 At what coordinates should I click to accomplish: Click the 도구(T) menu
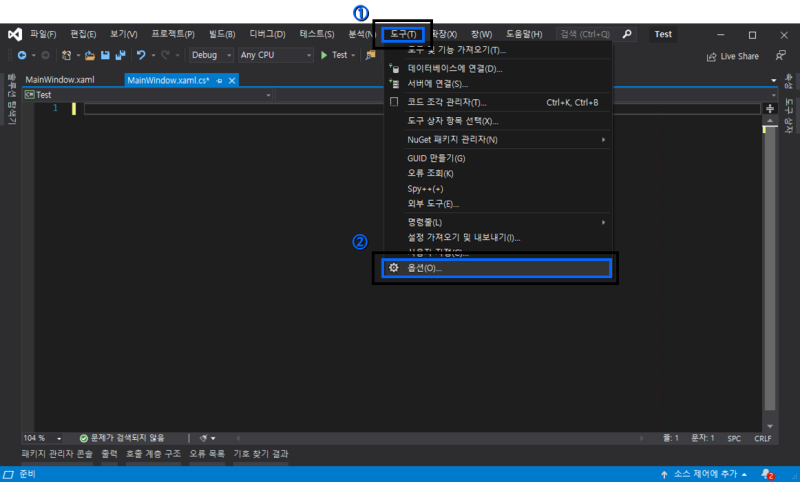[403, 34]
